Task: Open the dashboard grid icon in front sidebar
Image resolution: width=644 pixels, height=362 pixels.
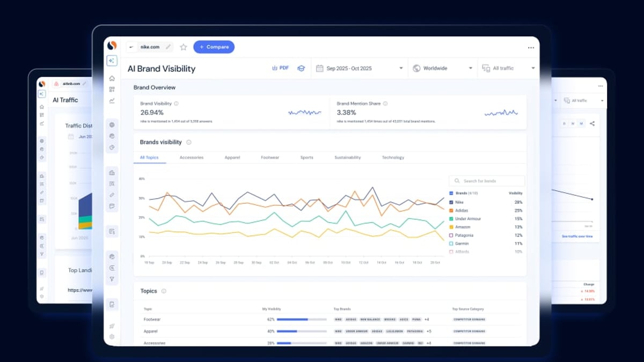Action: point(112,90)
